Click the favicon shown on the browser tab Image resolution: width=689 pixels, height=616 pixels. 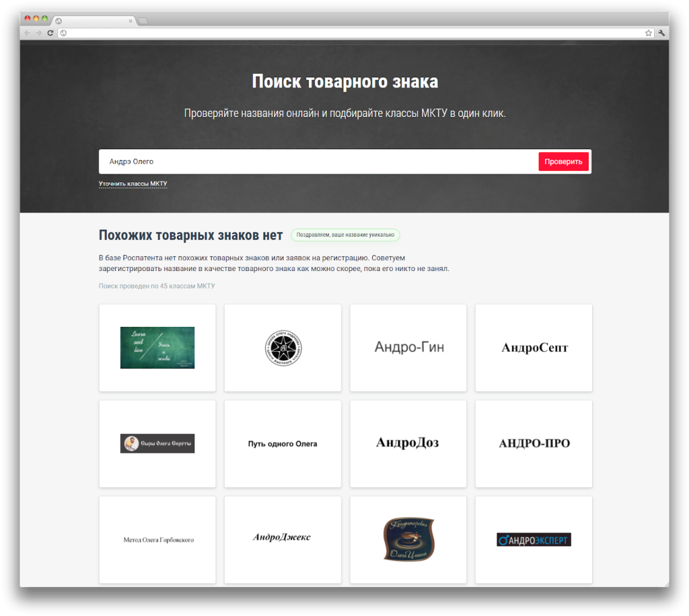[x=61, y=20]
